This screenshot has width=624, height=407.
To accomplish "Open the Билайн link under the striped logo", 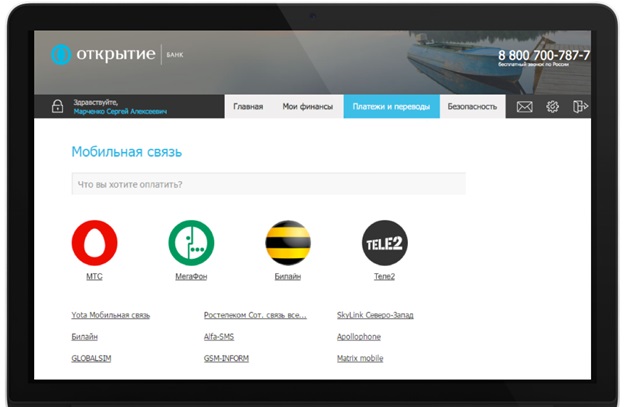I will [x=288, y=276].
